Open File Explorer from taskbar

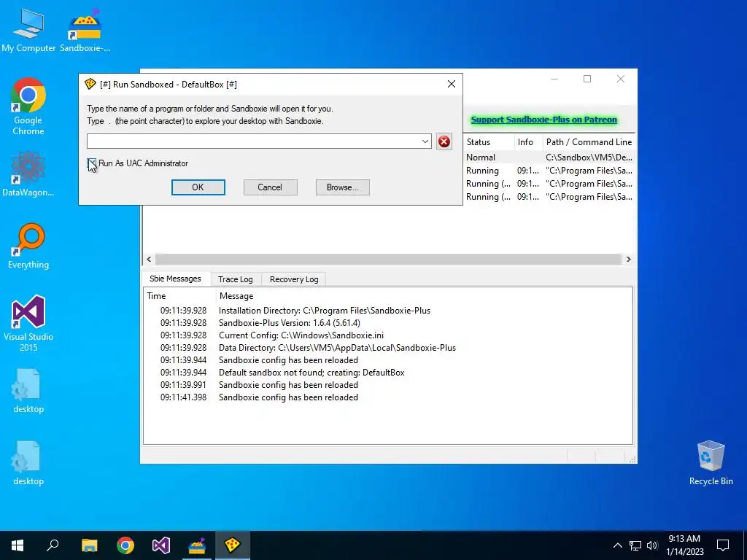(x=89, y=545)
